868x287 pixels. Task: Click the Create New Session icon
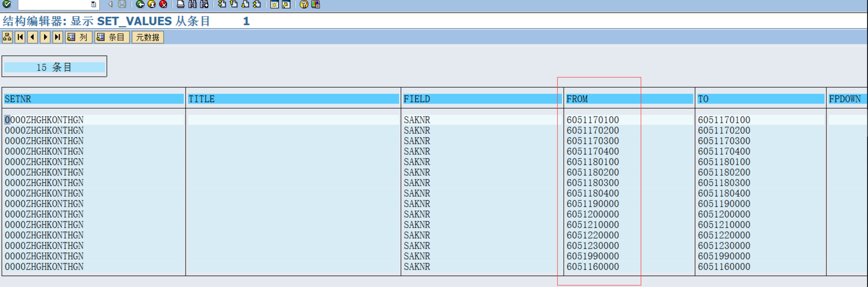click(274, 4)
